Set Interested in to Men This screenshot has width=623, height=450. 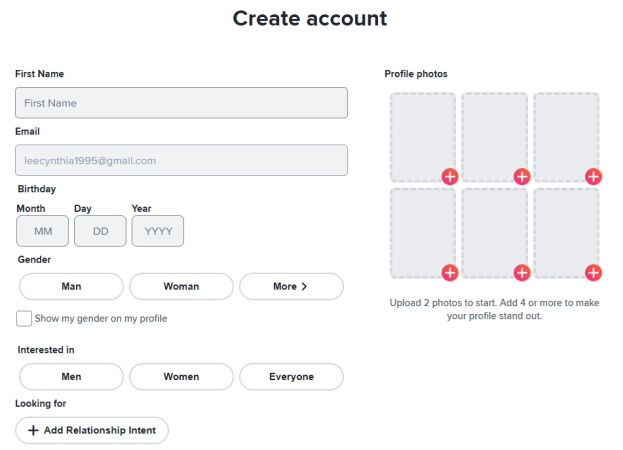click(x=71, y=377)
